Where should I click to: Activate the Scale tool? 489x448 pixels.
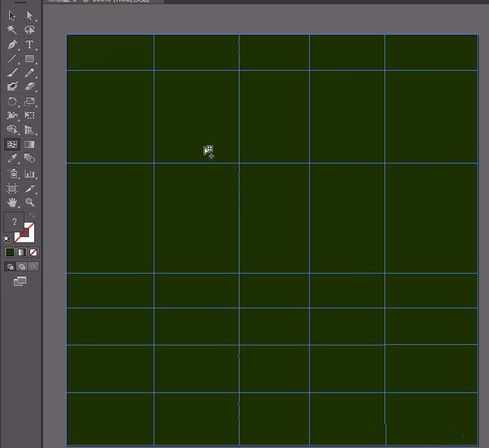tap(30, 101)
